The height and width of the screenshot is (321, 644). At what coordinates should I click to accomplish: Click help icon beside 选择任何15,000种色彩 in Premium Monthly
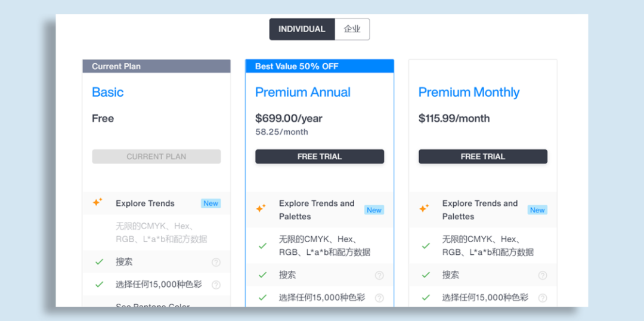pos(543,298)
